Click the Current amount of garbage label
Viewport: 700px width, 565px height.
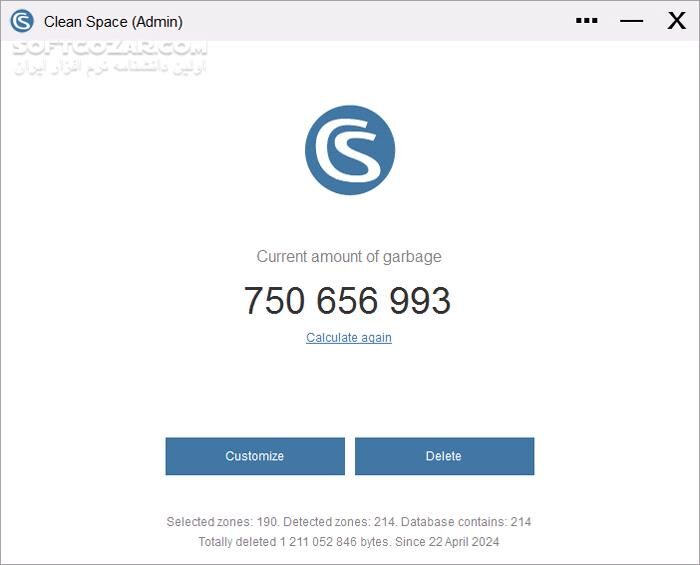(x=349, y=257)
